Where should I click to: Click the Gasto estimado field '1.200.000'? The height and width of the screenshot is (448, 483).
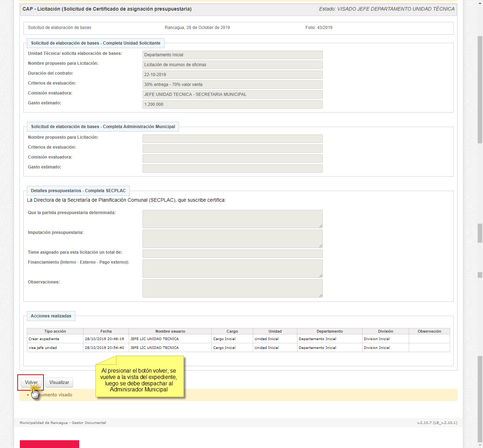(x=233, y=104)
